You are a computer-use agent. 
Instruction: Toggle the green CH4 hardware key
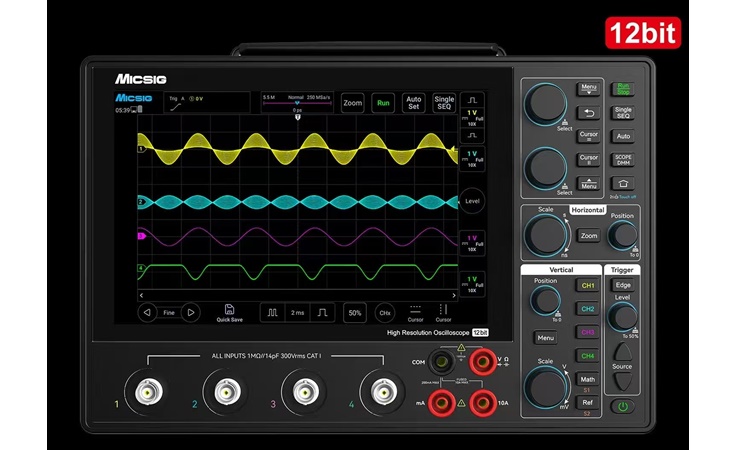click(587, 356)
